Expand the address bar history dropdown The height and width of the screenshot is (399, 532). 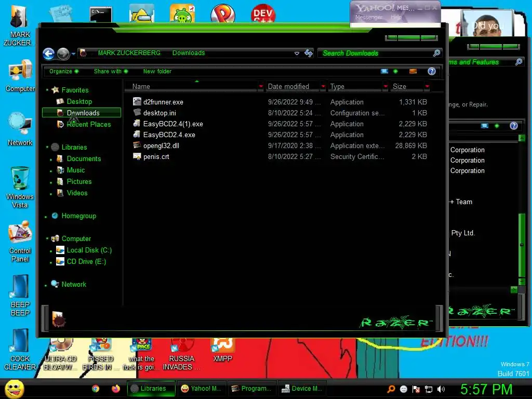[x=297, y=54]
